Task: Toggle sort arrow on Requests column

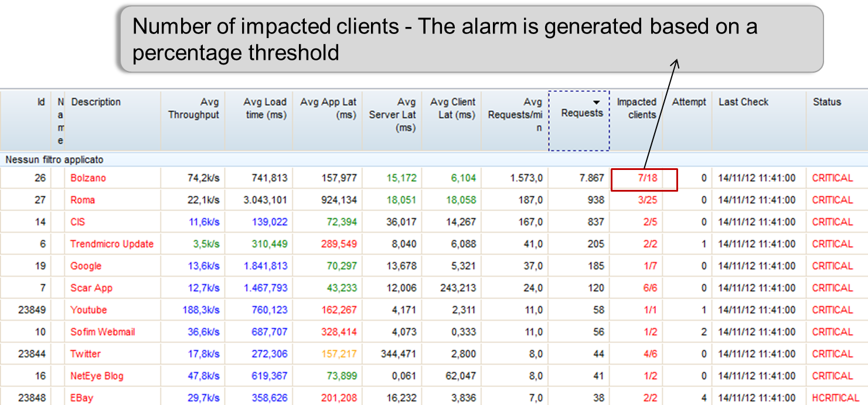Action: point(597,103)
